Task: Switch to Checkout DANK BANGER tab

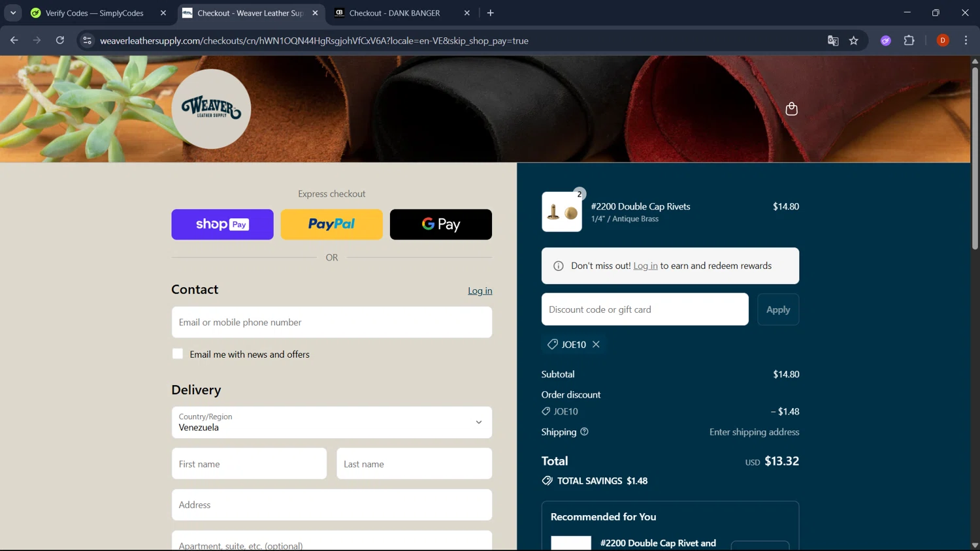Action: click(395, 13)
